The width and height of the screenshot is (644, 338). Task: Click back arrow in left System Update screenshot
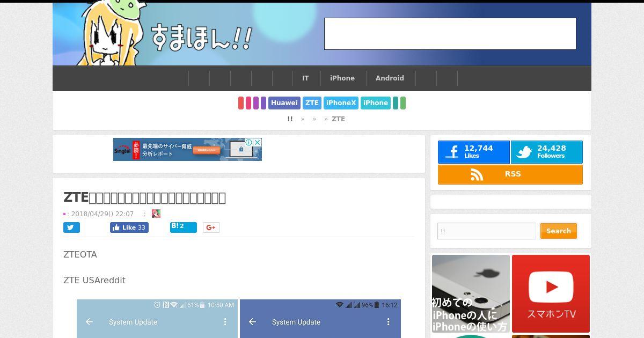pyautogui.click(x=90, y=322)
